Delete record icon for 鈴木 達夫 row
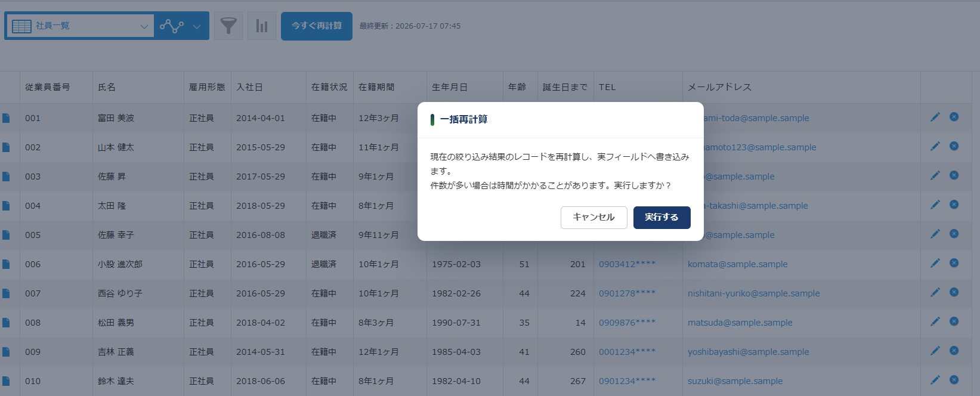 pos(954,380)
